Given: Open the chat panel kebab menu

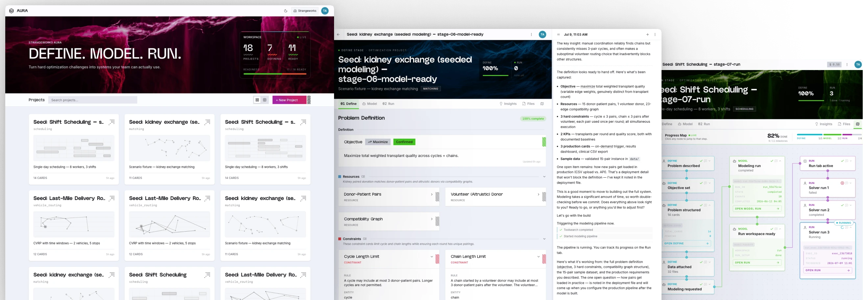Looking at the screenshot, I should (x=655, y=35).
